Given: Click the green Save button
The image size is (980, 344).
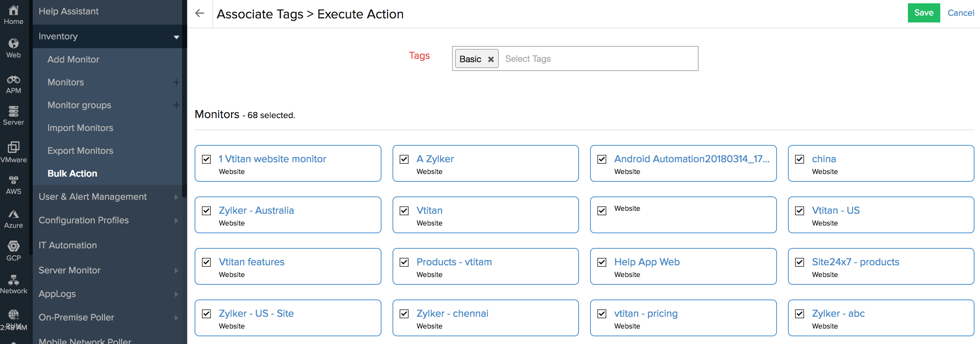Looking at the screenshot, I should click(923, 13).
